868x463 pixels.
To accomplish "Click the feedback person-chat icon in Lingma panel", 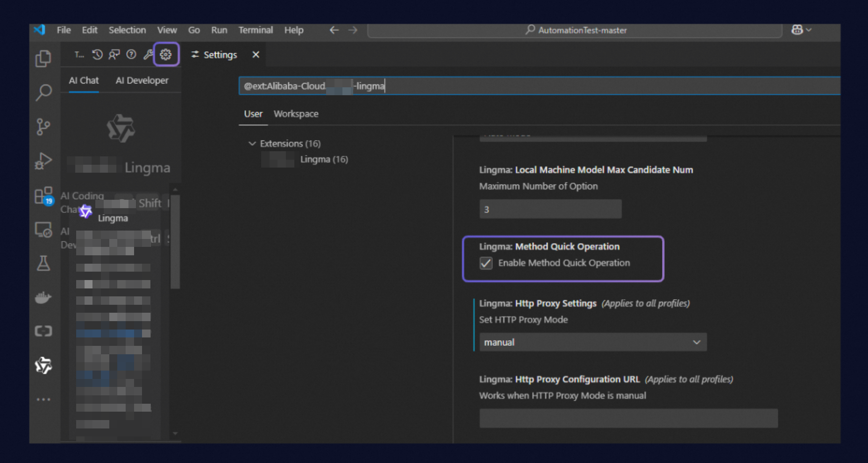I will click(114, 55).
